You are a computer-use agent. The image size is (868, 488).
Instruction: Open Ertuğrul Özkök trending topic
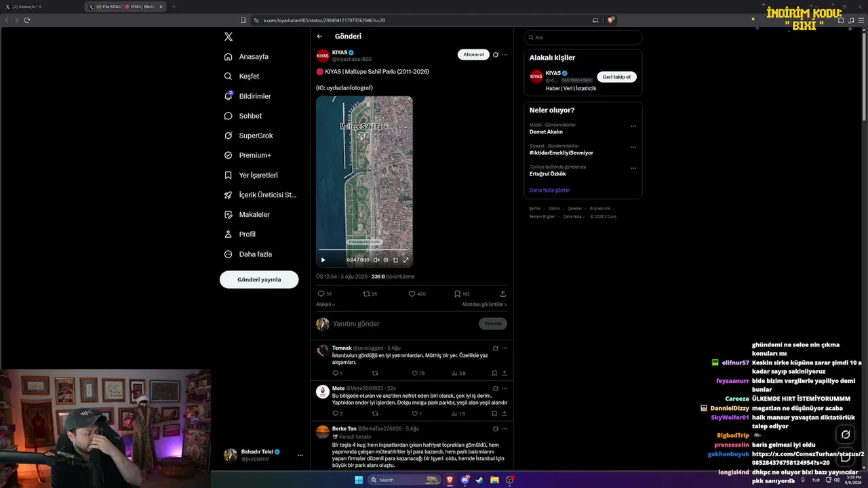click(548, 174)
